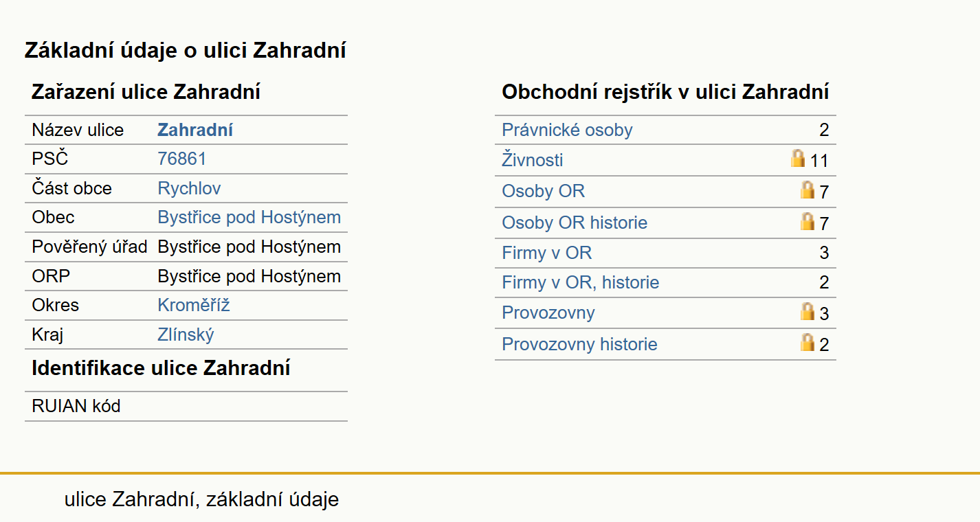Click the lock icon beside Provozovny count
The height and width of the screenshot is (522, 980).
click(808, 311)
